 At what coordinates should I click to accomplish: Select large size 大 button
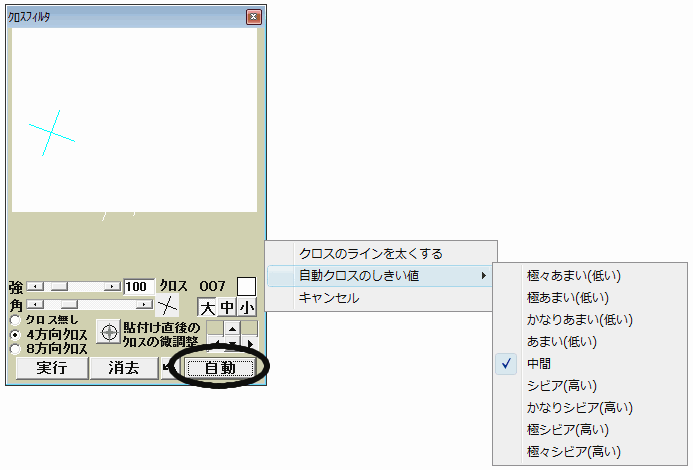click(x=206, y=307)
